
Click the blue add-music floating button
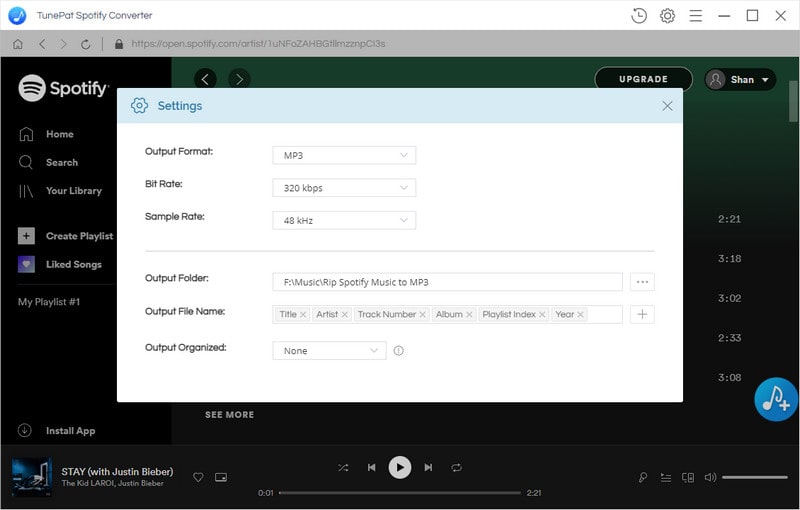point(776,399)
